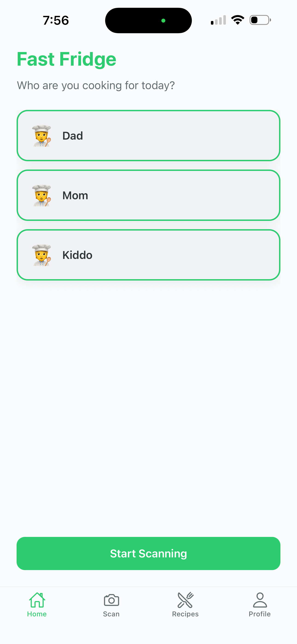
Task: Click the chef emoji beside Mom
Action: pyautogui.click(x=41, y=196)
